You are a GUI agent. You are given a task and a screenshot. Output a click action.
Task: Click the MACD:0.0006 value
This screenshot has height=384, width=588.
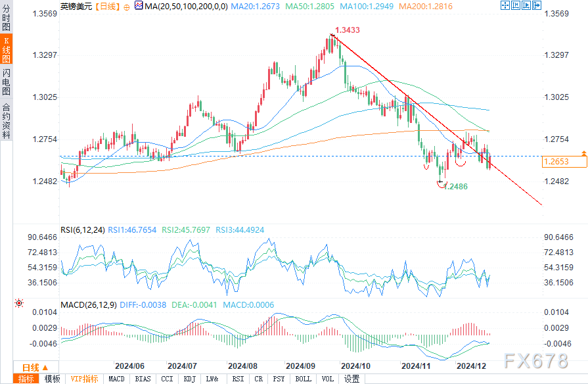(x=248, y=305)
